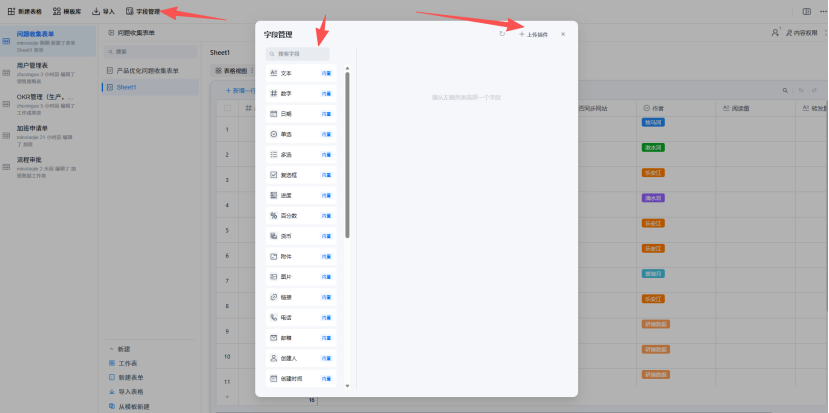The height and width of the screenshot is (413, 829).
Task: Click 新建表格 in top toolbar
Action: [x=24, y=11]
